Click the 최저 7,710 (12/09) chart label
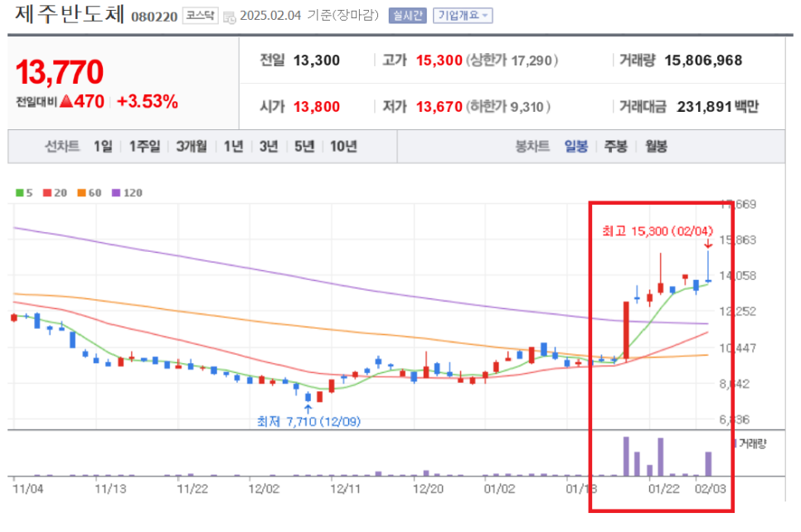The image size is (801, 532). click(308, 421)
